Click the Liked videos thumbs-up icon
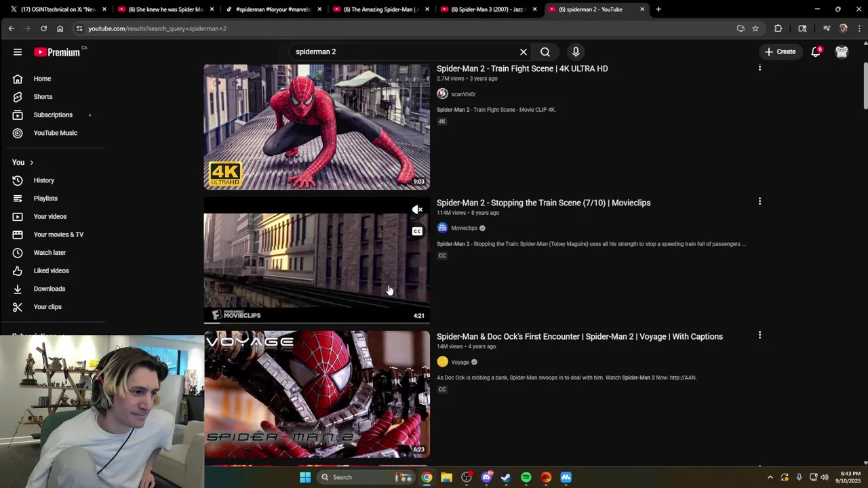This screenshot has width=868, height=488. click(18, 270)
